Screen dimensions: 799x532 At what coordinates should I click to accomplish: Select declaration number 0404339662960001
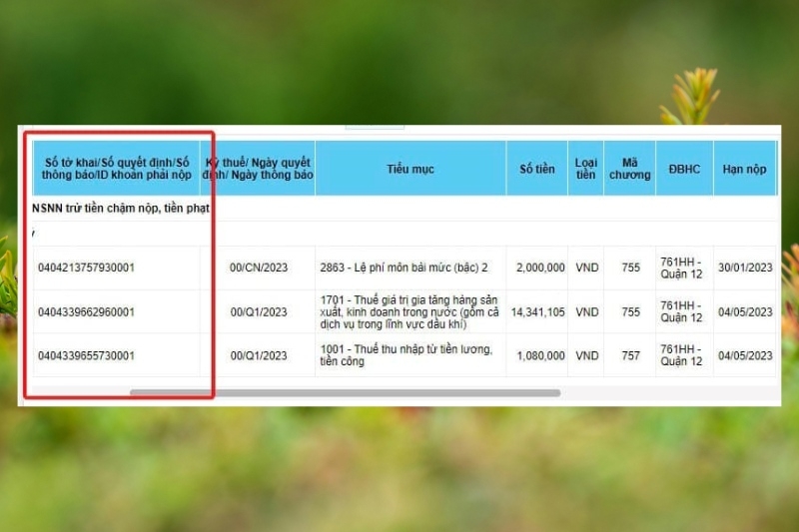coord(86,312)
